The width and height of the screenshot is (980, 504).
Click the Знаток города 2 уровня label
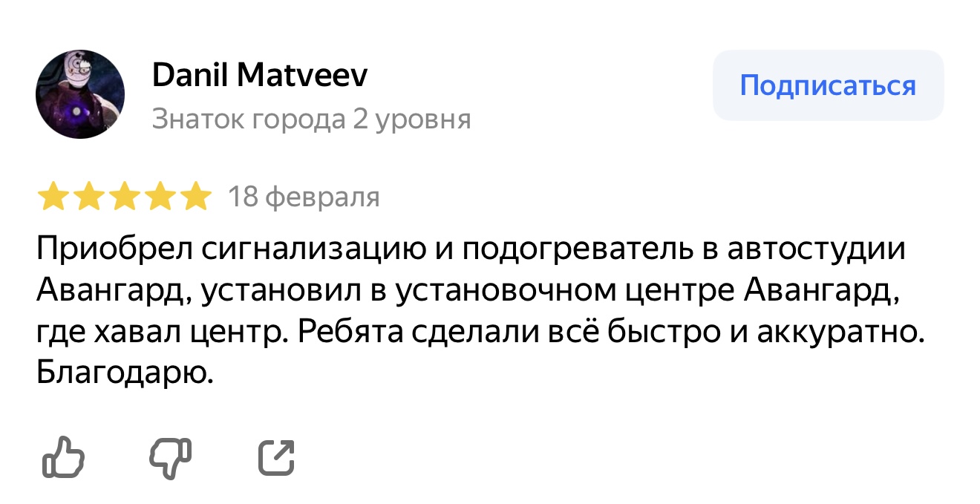tap(311, 119)
